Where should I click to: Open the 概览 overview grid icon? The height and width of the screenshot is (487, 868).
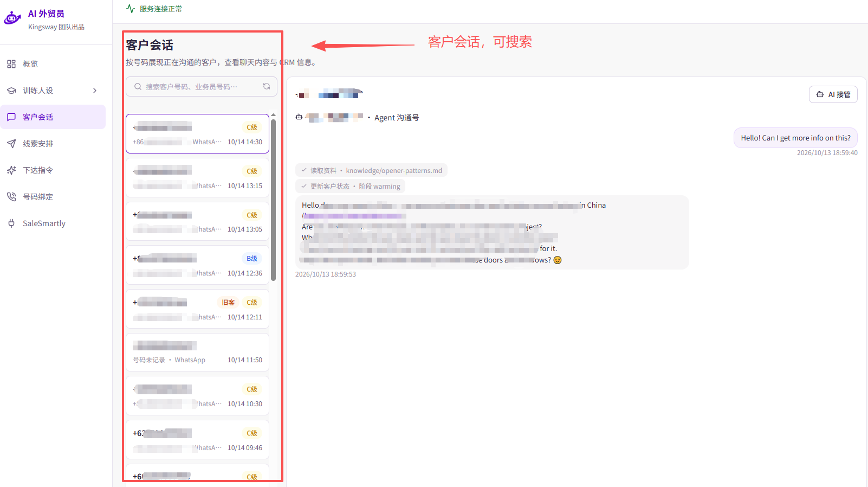click(x=11, y=64)
